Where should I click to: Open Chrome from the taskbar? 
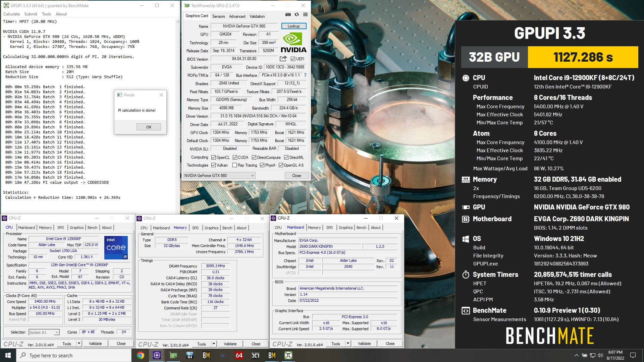(x=141, y=355)
